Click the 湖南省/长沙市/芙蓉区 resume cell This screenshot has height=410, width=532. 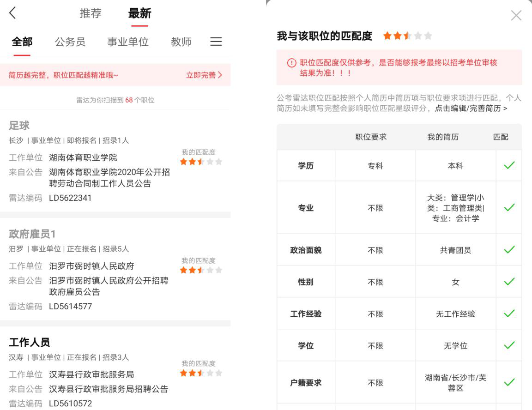(x=455, y=383)
